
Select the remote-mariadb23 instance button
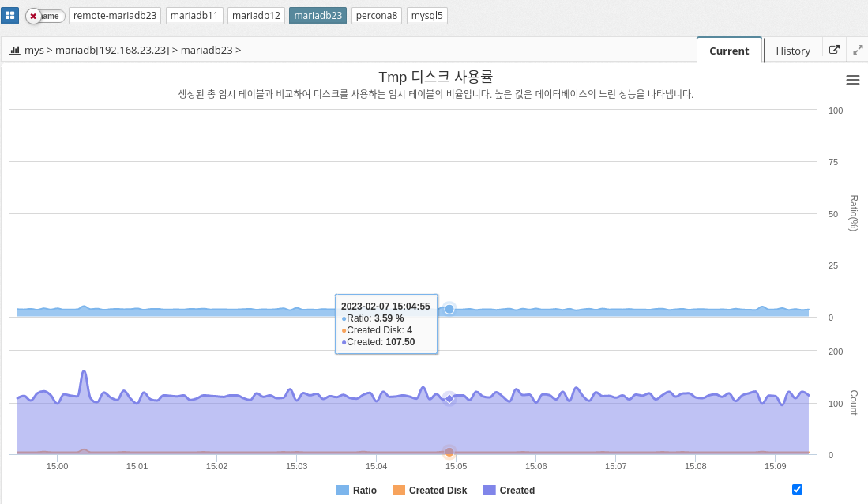click(115, 16)
